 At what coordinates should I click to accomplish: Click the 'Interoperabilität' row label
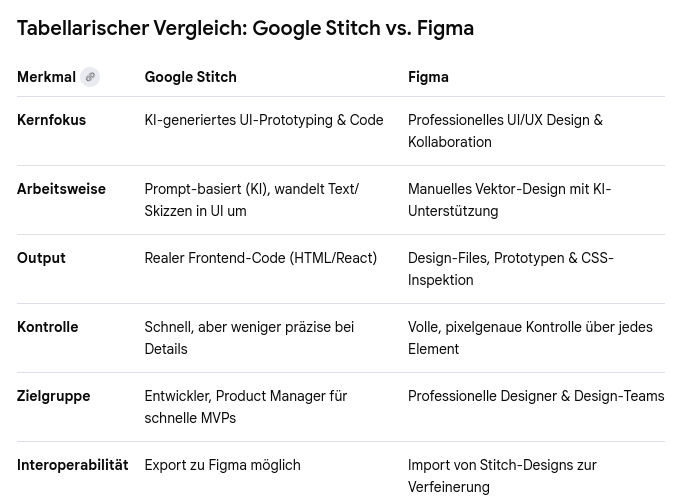click(72, 465)
